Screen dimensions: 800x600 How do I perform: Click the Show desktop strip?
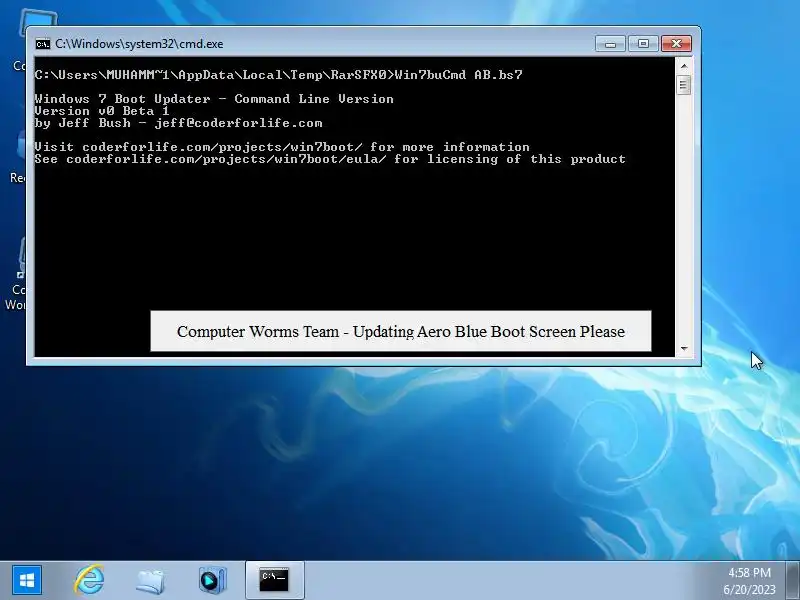coord(792,580)
